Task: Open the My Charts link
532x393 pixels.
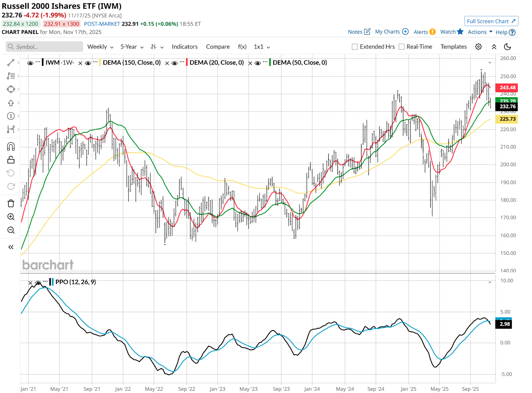Action: click(x=391, y=32)
